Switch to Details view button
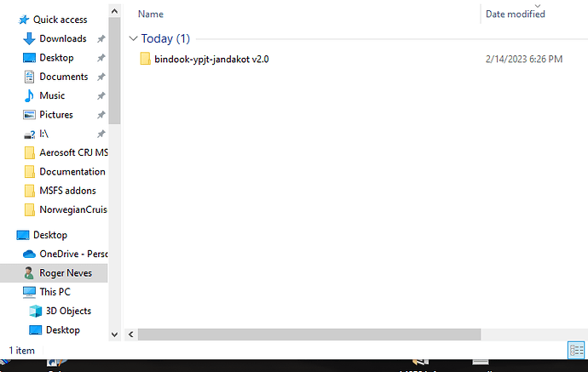588x372 pixels. [x=576, y=350]
